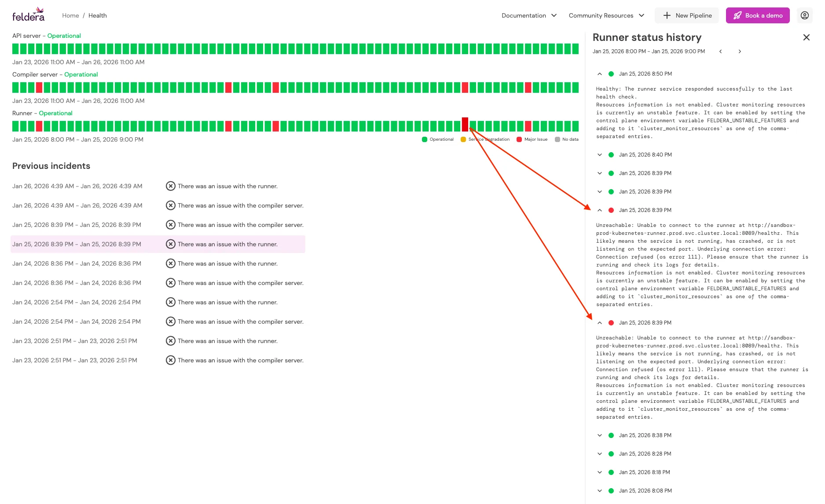Select Jan 24 2:54 PM compiler server incident row

tap(158, 321)
